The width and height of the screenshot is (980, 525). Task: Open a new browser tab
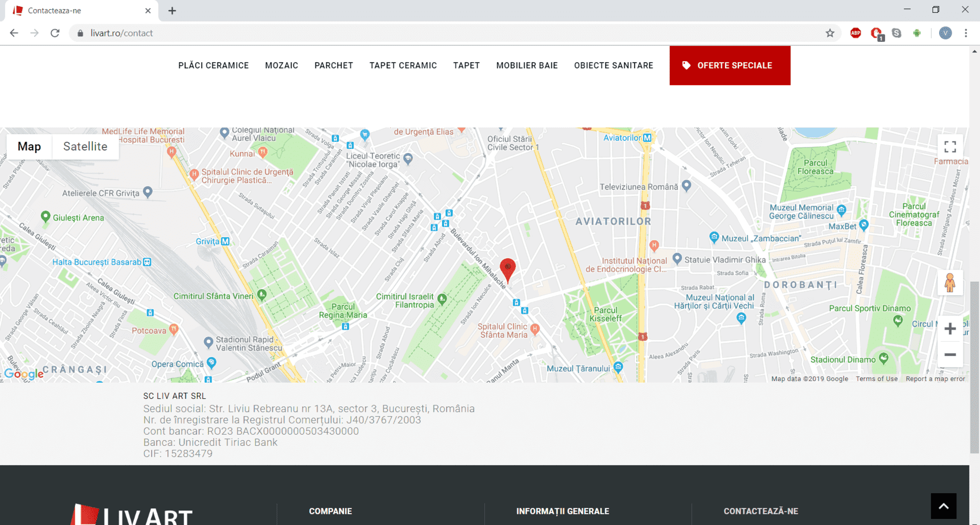coord(172,11)
